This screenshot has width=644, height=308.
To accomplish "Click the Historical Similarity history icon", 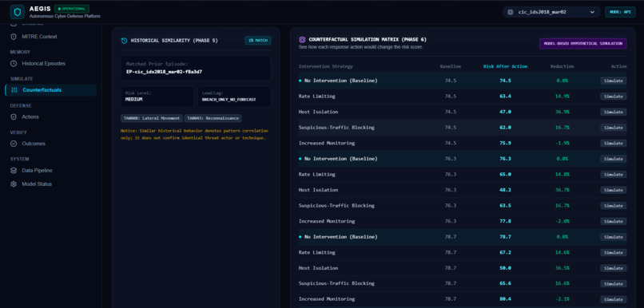I will pos(124,41).
